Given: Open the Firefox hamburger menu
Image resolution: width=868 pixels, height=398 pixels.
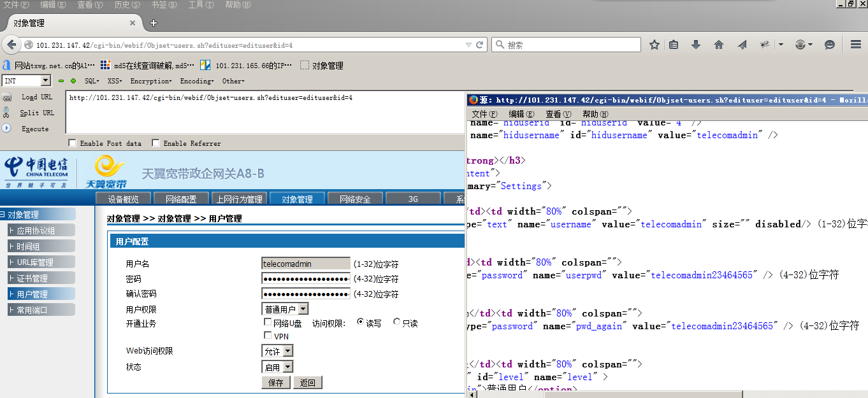Looking at the screenshot, I should point(856,45).
